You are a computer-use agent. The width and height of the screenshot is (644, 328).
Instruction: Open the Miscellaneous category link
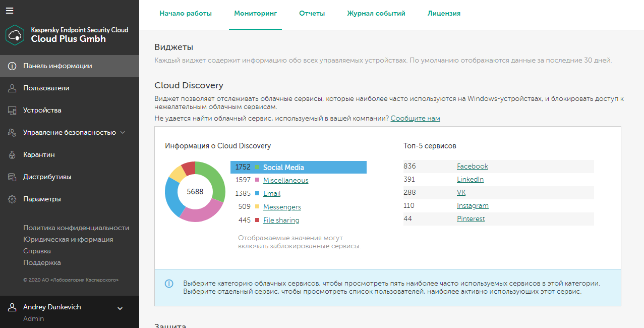(285, 181)
